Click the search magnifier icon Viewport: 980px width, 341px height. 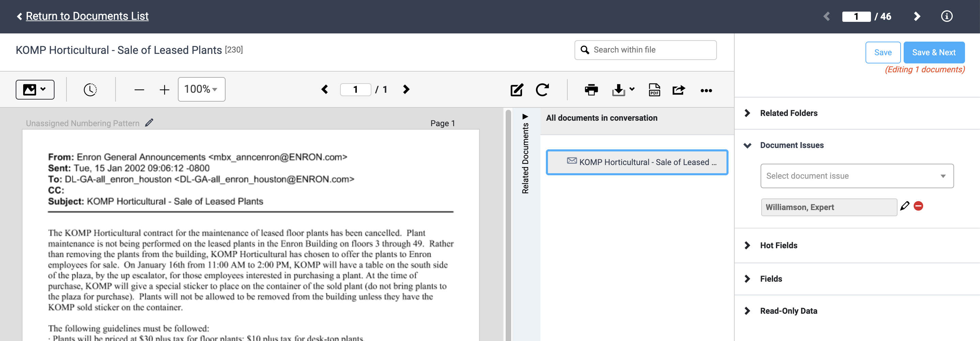(585, 50)
